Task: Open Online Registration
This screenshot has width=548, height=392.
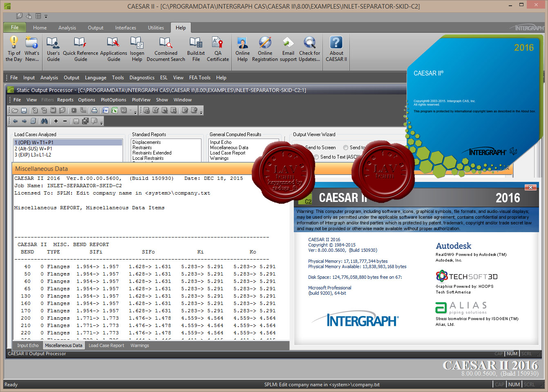Action: [x=265, y=48]
